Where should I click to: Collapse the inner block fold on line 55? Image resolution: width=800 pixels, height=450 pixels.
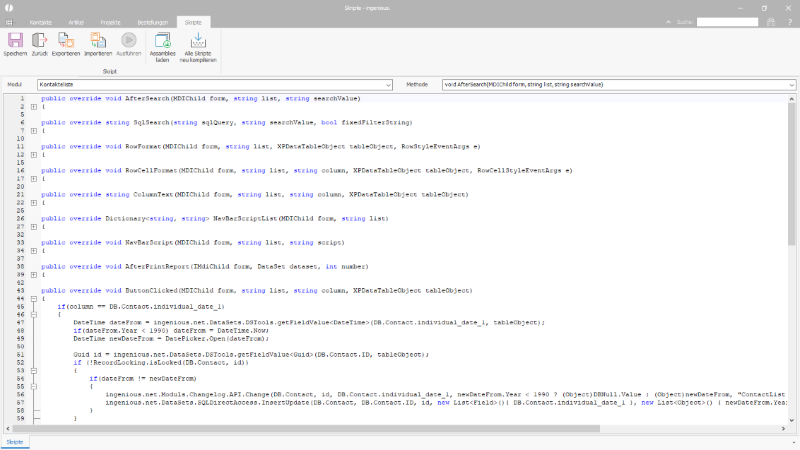tap(34, 387)
